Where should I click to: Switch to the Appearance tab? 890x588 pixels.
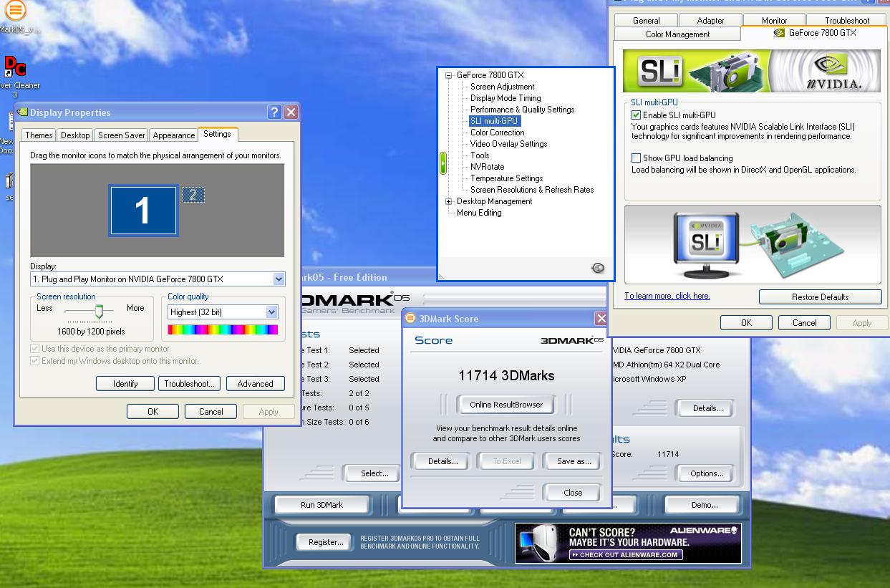point(174,135)
